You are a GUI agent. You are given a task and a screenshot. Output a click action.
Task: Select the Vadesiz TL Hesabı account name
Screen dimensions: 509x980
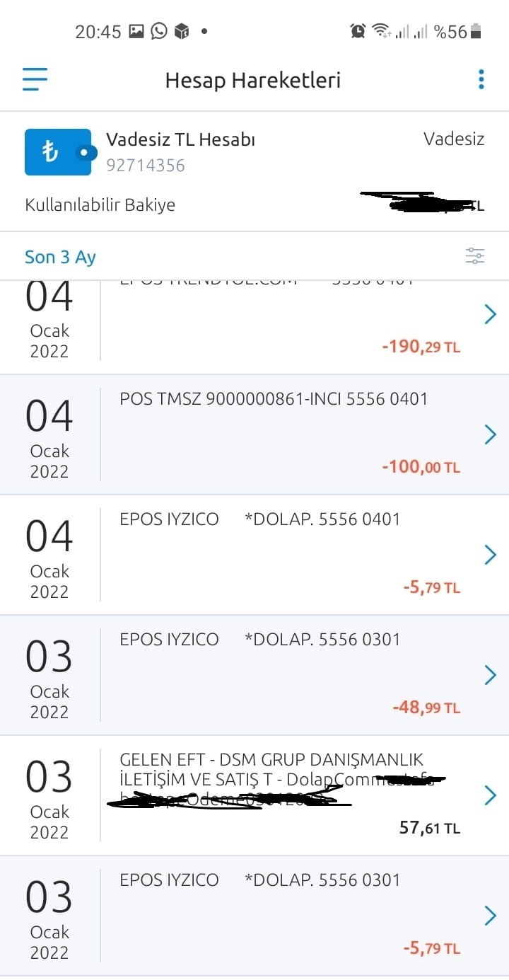coord(180,139)
